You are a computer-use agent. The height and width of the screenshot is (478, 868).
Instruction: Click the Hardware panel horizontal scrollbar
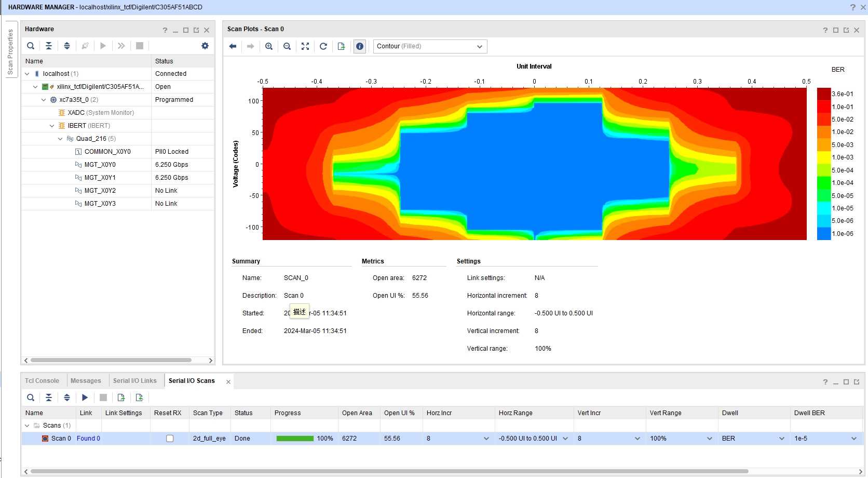point(111,360)
